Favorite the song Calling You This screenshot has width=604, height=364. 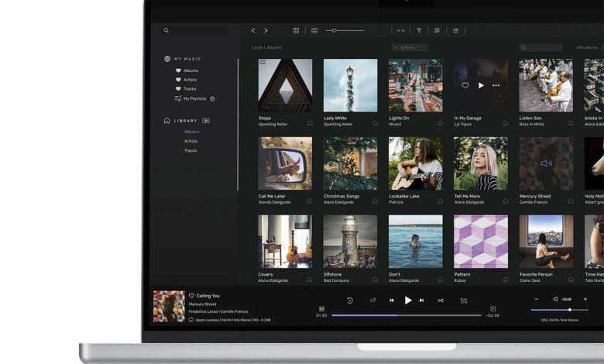click(191, 296)
